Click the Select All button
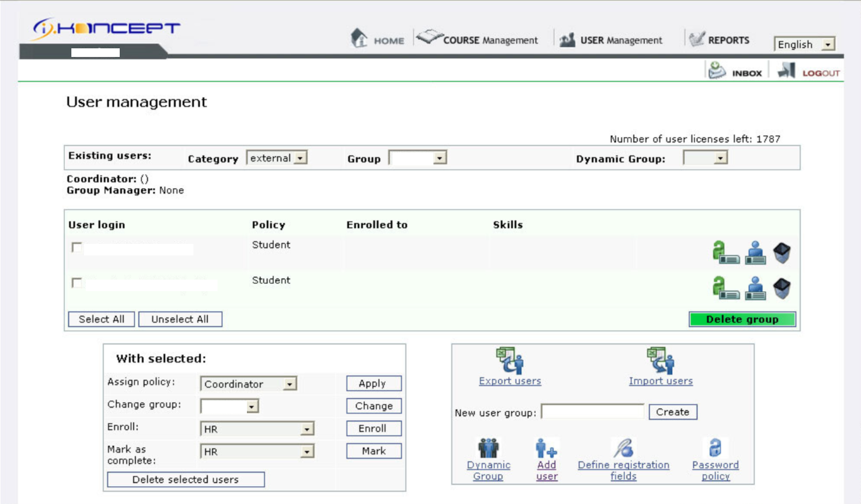 pyautogui.click(x=101, y=319)
